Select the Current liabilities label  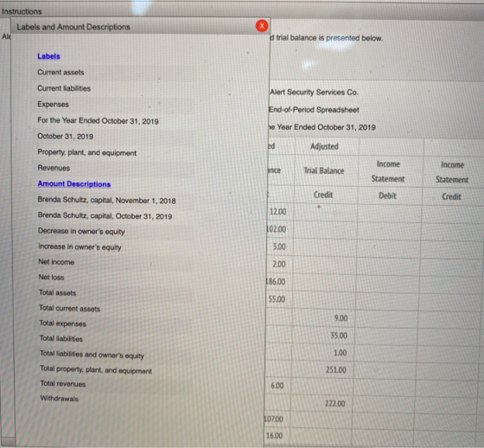(x=64, y=88)
